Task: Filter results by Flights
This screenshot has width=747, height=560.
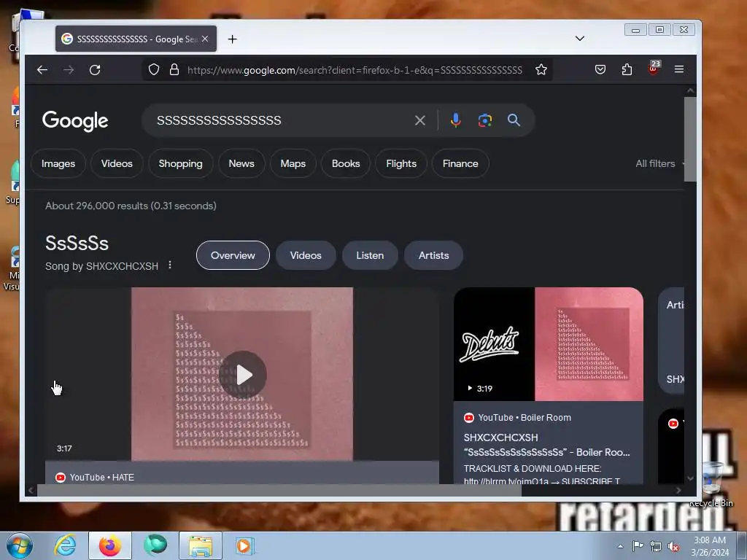Action: pyautogui.click(x=401, y=163)
